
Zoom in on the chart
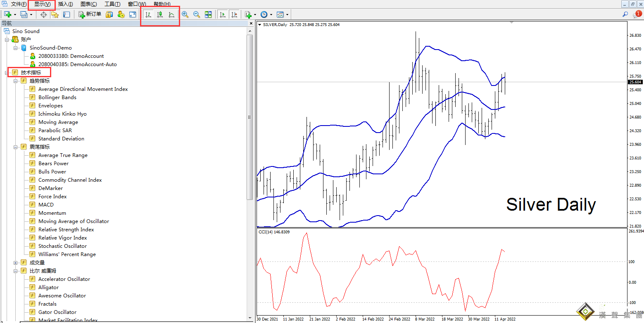click(x=185, y=14)
